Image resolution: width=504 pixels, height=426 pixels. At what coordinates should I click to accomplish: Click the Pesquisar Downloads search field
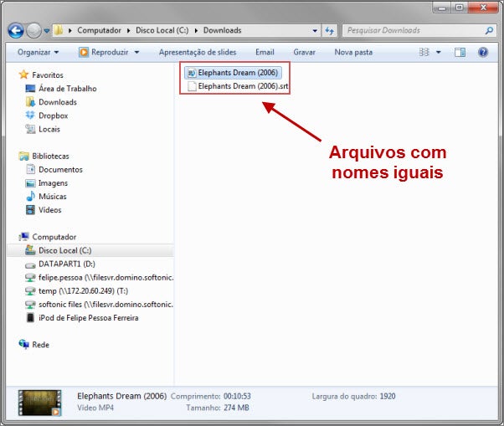click(410, 31)
